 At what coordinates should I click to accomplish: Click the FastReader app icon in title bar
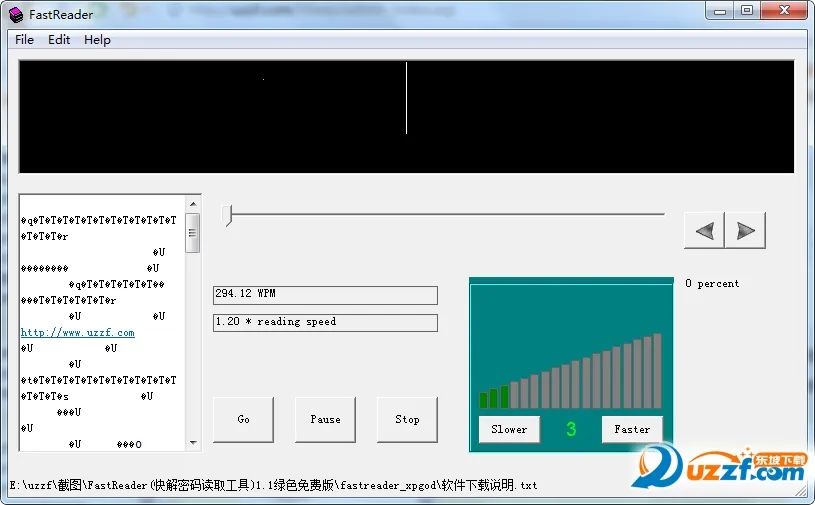coord(17,15)
